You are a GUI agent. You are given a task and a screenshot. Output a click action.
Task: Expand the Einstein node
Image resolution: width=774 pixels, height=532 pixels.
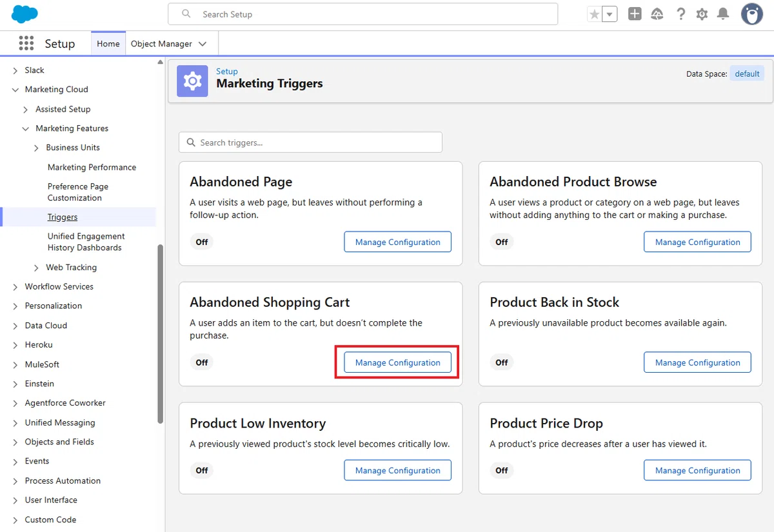click(15, 384)
